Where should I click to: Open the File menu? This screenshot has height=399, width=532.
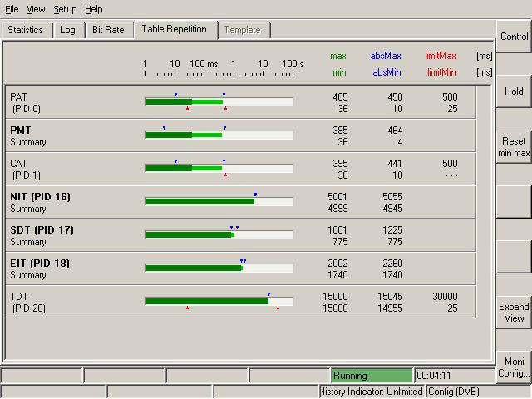(x=12, y=9)
